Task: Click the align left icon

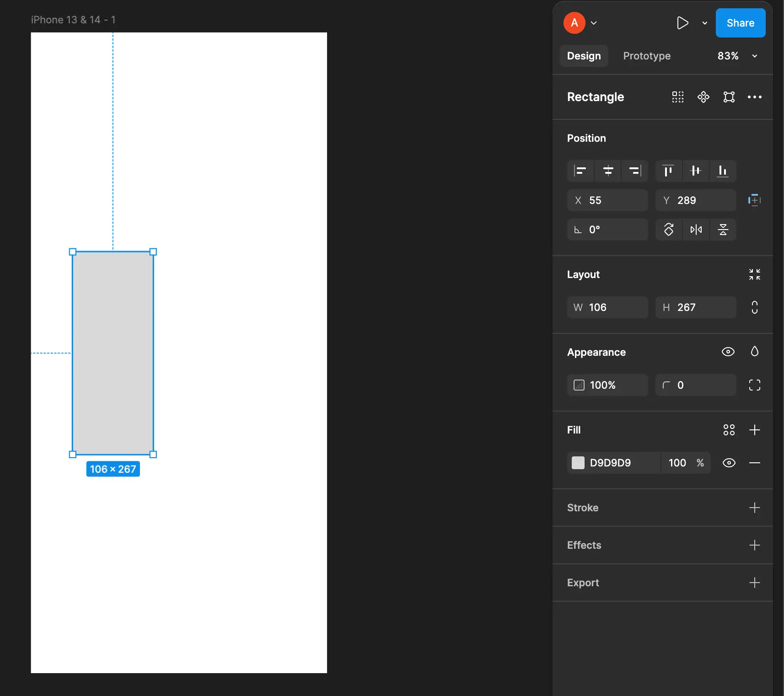Action: 580,171
